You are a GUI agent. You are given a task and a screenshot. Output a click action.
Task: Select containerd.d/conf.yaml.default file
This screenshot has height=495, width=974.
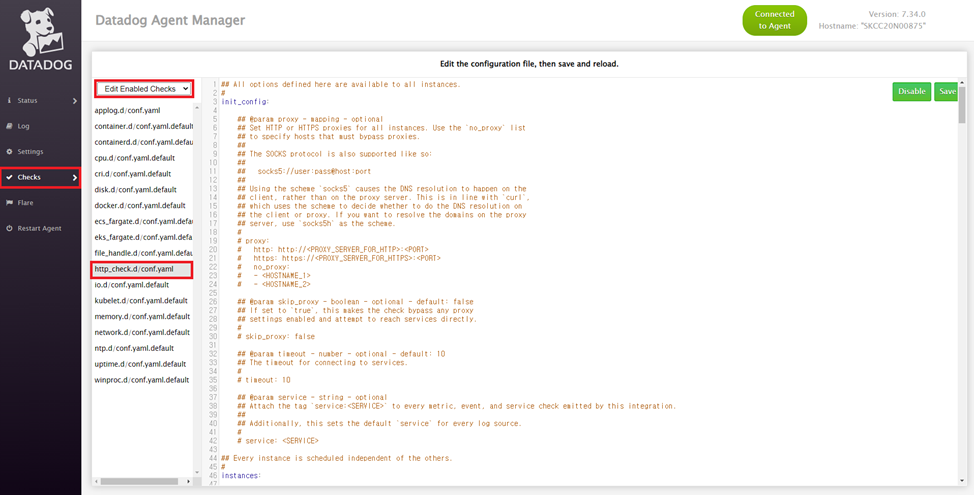click(143, 142)
